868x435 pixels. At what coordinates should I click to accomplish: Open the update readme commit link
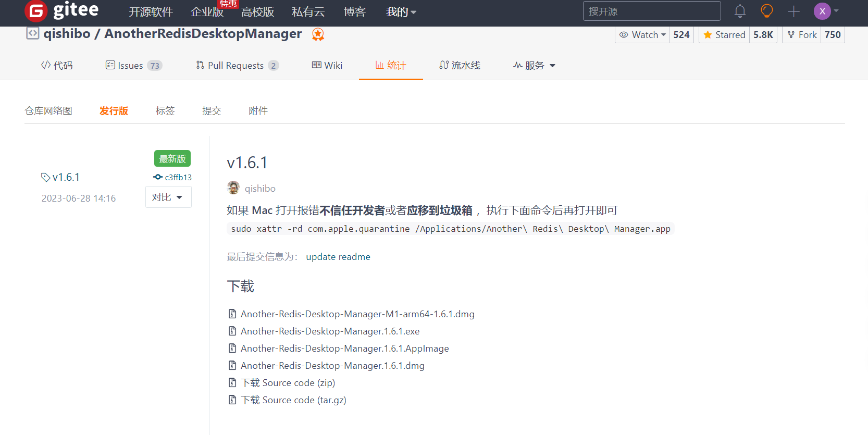click(338, 257)
